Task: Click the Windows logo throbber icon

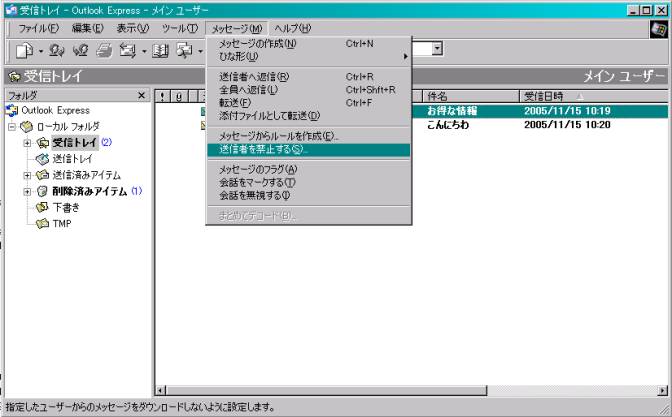Action: click(x=659, y=29)
